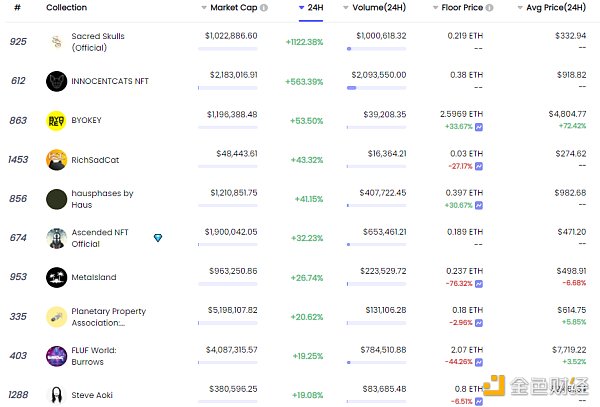Open Metaisland floor price chart icon
Viewport: 600px width, 407px height.
pyautogui.click(x=479, y=283)
